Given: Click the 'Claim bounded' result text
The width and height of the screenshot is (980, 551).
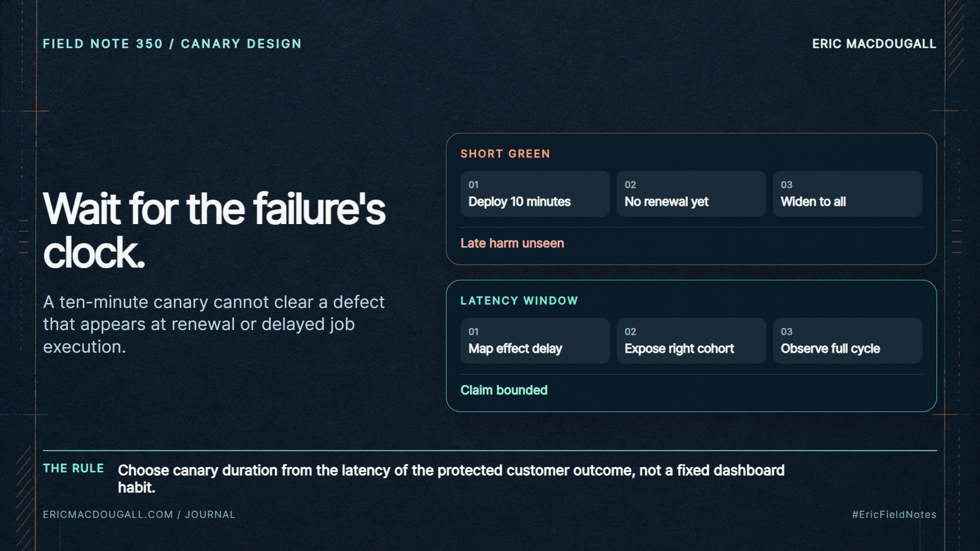Looking at the screenshot, I should tap(504, 390).
